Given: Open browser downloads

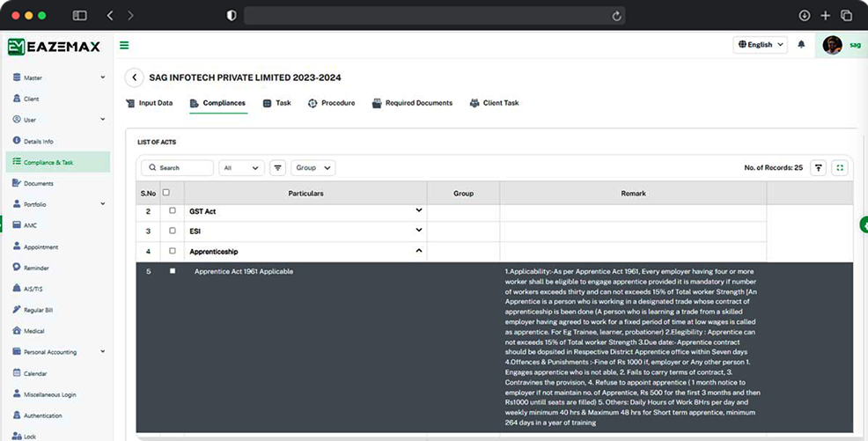Looking at the screenshot, I should 805,16.
